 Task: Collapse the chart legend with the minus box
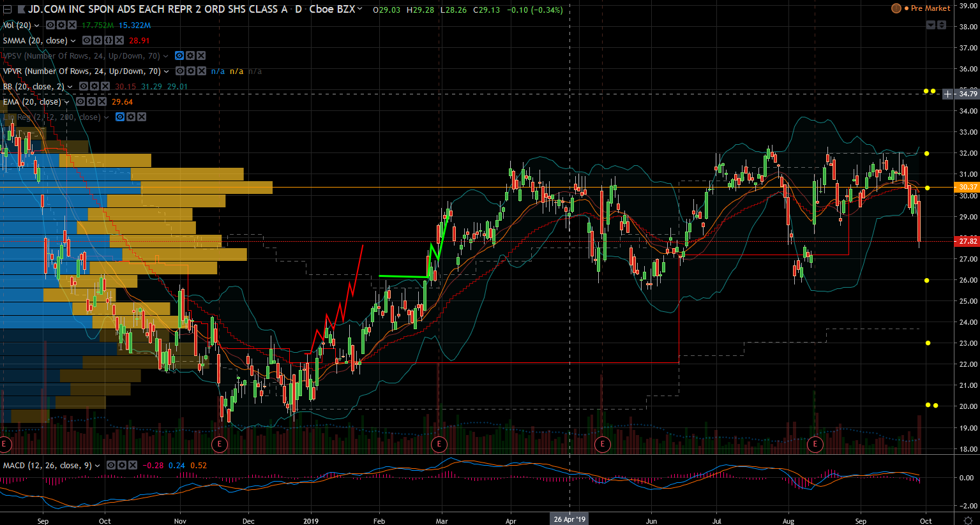[7, 10]
